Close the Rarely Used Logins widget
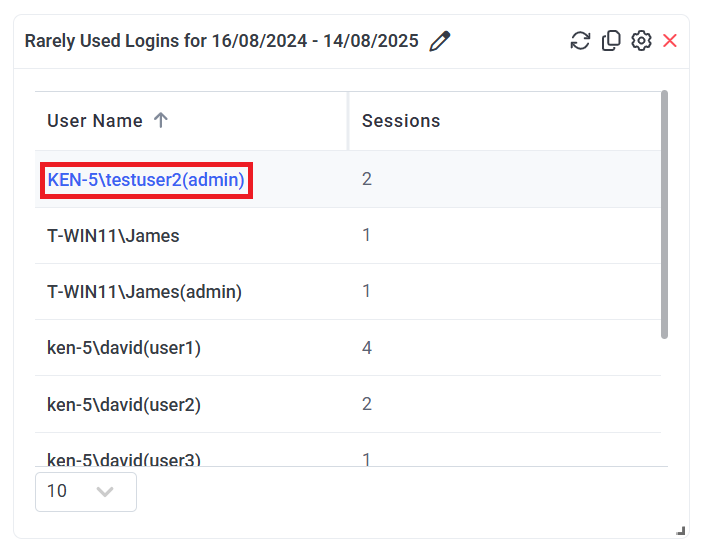The width and height of the screenshot is (703, 554). pos(670,41)
